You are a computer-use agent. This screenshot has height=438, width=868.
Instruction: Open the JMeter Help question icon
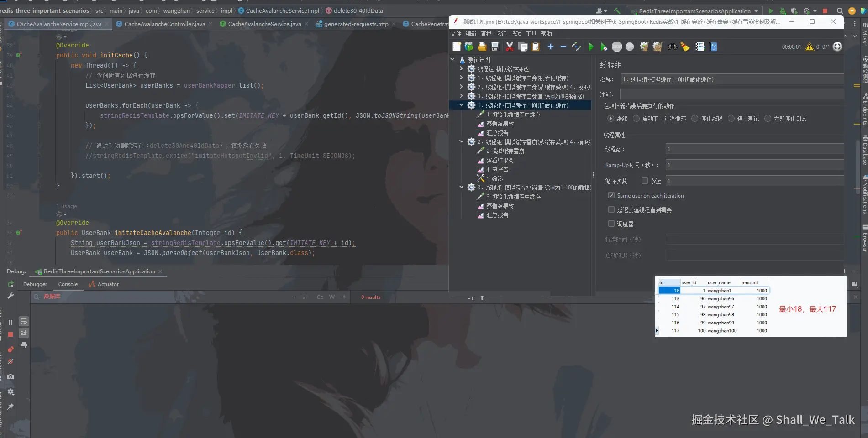click(714, 47)
